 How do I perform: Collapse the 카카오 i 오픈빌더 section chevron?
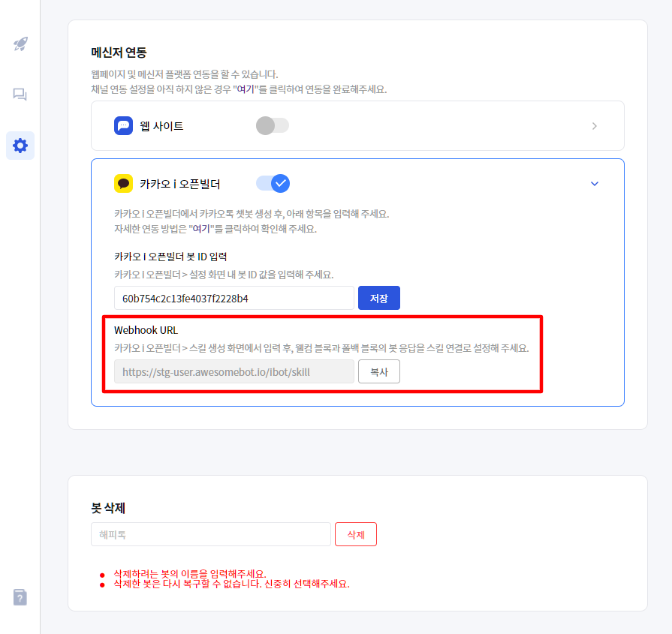[x=595, y=183]
